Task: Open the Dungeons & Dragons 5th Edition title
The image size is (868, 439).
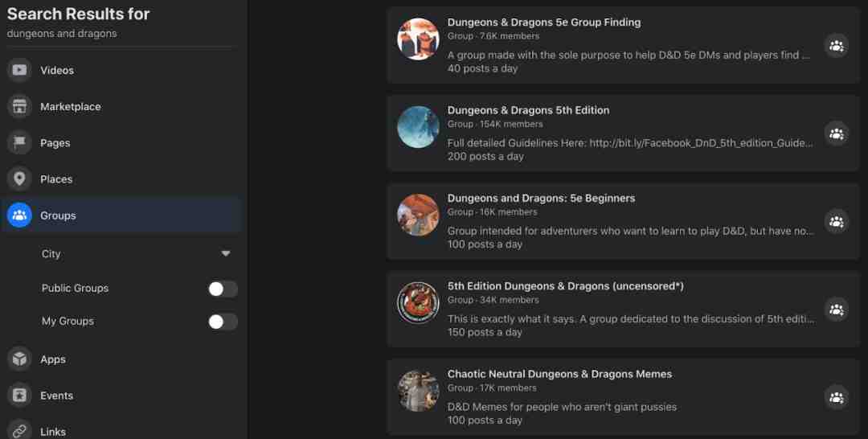Action: (x=528, y=110)
